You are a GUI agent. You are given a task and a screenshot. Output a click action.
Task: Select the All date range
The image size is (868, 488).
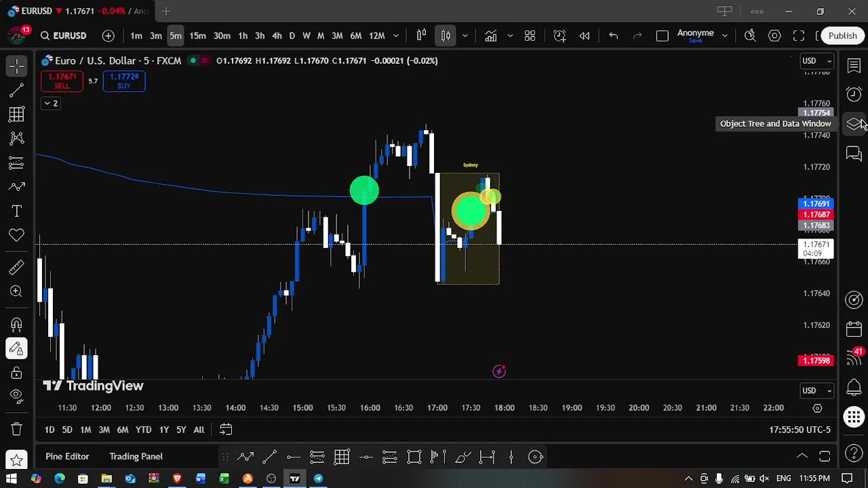(199, 430)
